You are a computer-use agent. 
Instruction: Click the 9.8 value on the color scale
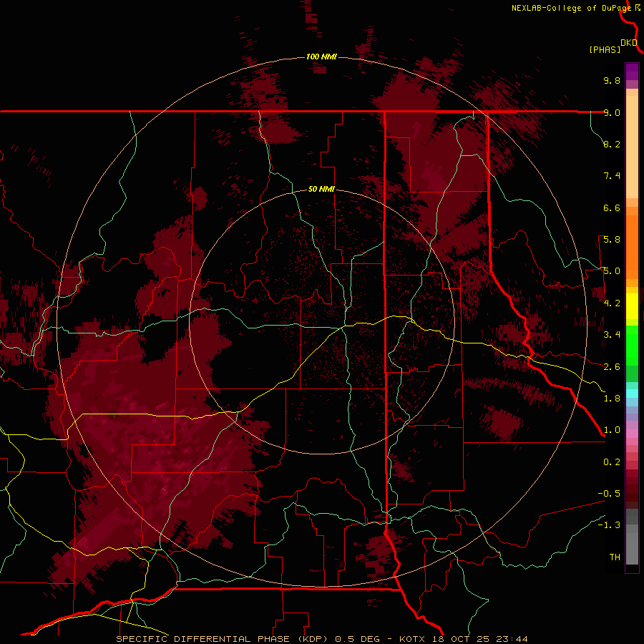click(x=612, y=80)
